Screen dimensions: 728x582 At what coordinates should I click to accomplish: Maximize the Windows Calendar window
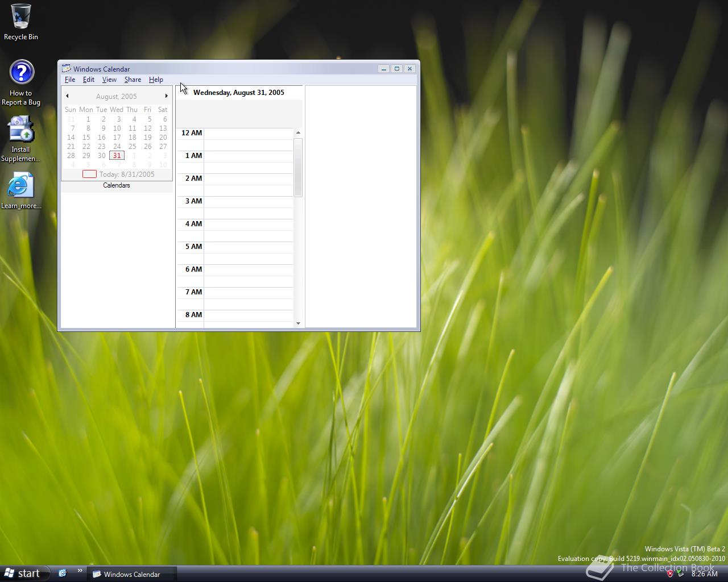pos(397,69)
